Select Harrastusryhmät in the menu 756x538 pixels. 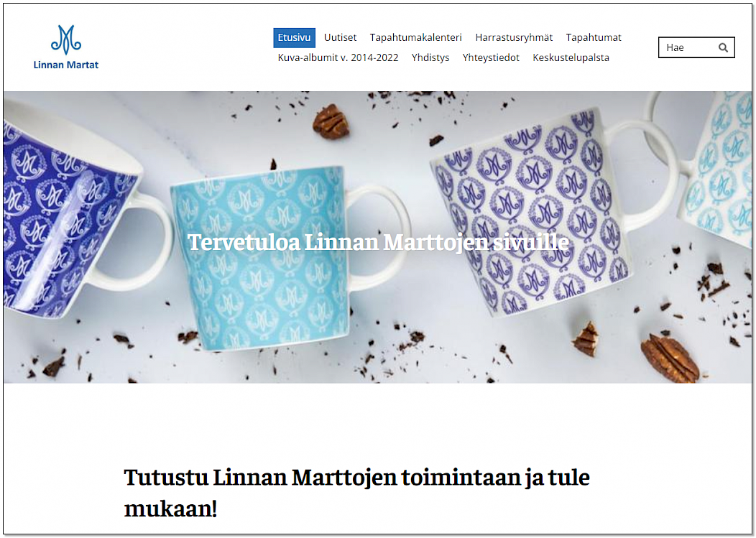514,37
